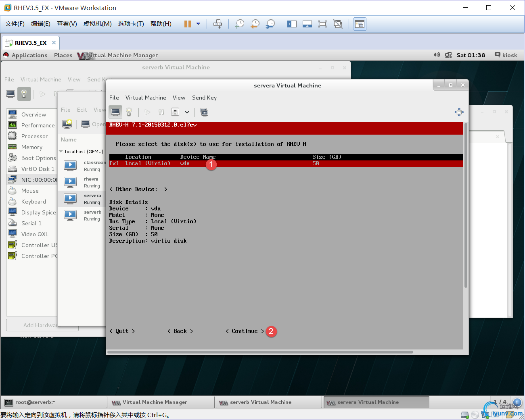
Task: Open View menu in servera window
Action: [179, 98]
